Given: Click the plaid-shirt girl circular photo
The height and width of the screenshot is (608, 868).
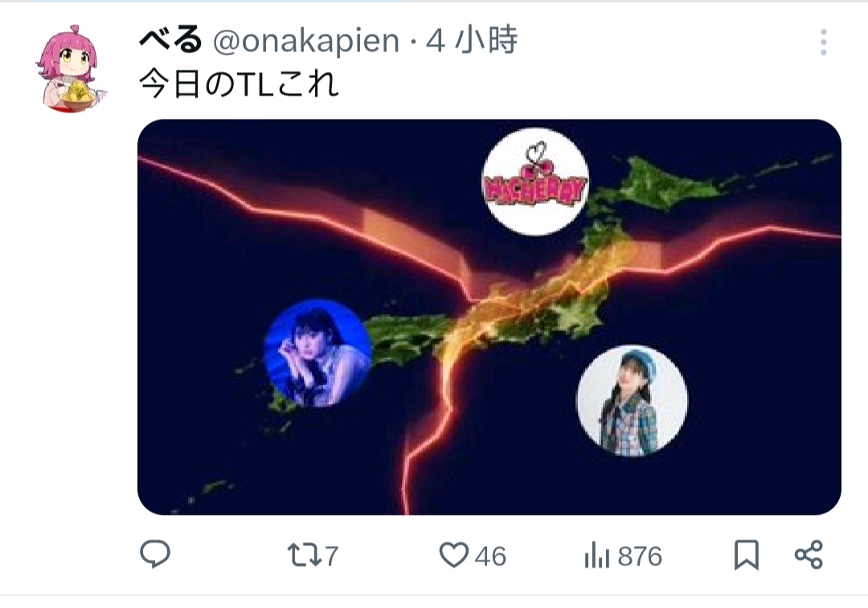Looking at the screenshot, I should pos(632,401).
